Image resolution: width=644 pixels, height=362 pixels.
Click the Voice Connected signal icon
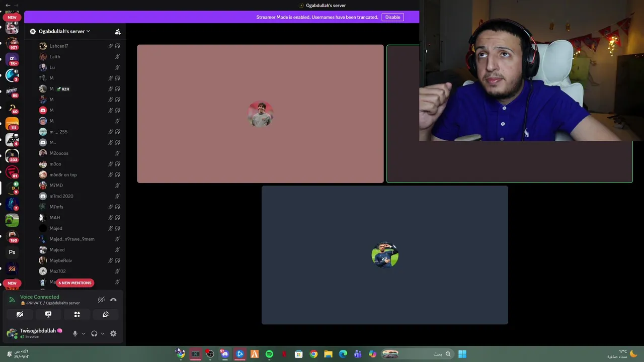coord(12,300)
